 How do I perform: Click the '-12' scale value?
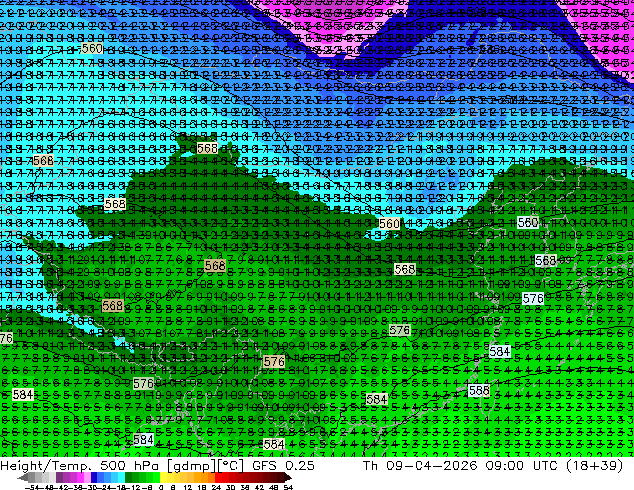(x=133, y=488)
